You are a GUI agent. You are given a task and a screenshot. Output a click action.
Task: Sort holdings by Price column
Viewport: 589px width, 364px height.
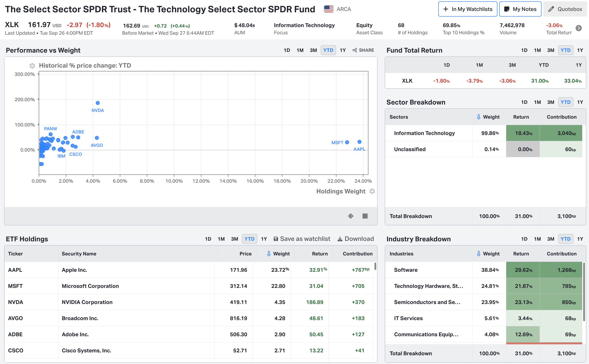click(x=245, y=253)
